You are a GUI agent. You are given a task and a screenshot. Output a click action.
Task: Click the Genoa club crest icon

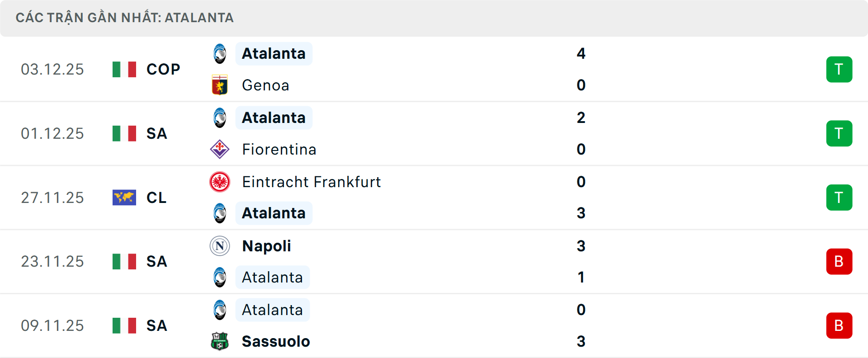tap(220, 85)
